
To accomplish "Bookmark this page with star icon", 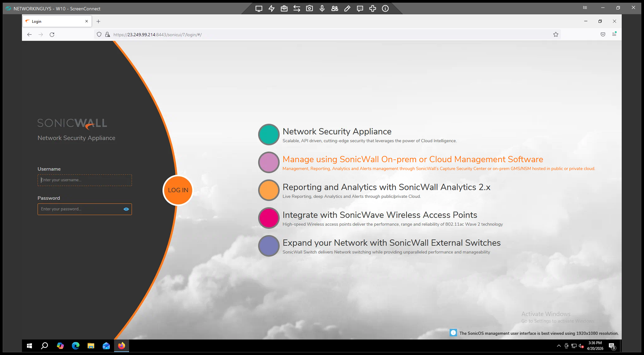I will (556, 34).
